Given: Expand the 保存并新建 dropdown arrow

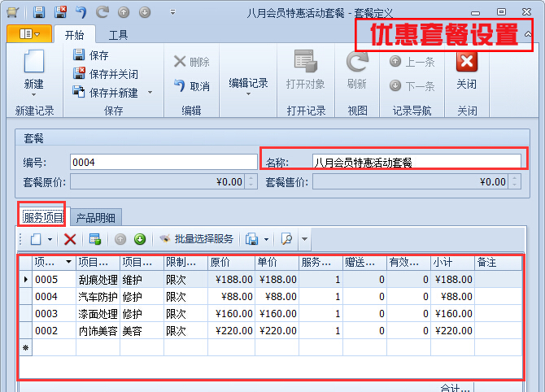Looking at the screenshot, I should pos(150,93).
